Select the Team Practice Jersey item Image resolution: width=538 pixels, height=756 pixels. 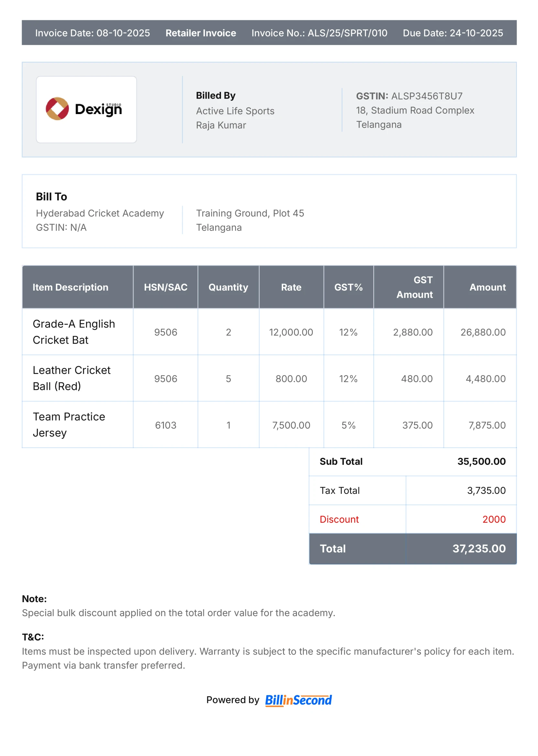(69, 424)
